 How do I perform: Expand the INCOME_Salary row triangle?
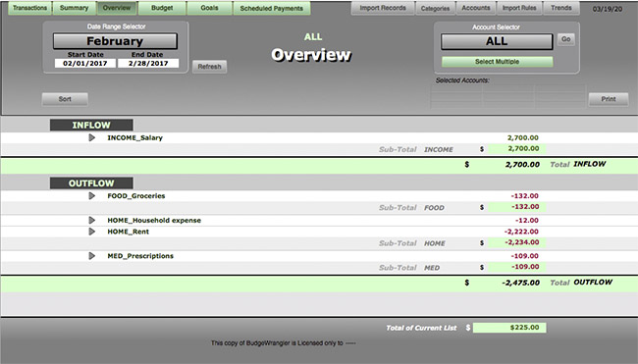[x=92, y=138]
